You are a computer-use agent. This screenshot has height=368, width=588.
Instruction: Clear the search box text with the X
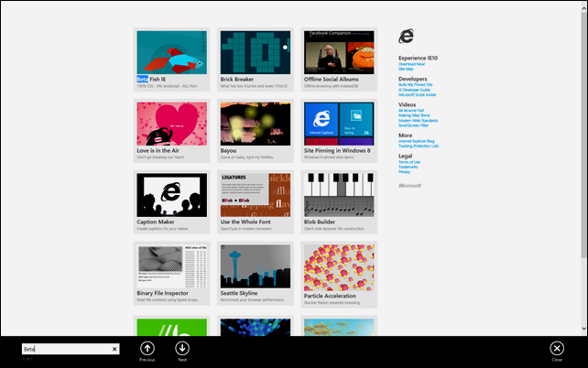(x=114, y=349)
